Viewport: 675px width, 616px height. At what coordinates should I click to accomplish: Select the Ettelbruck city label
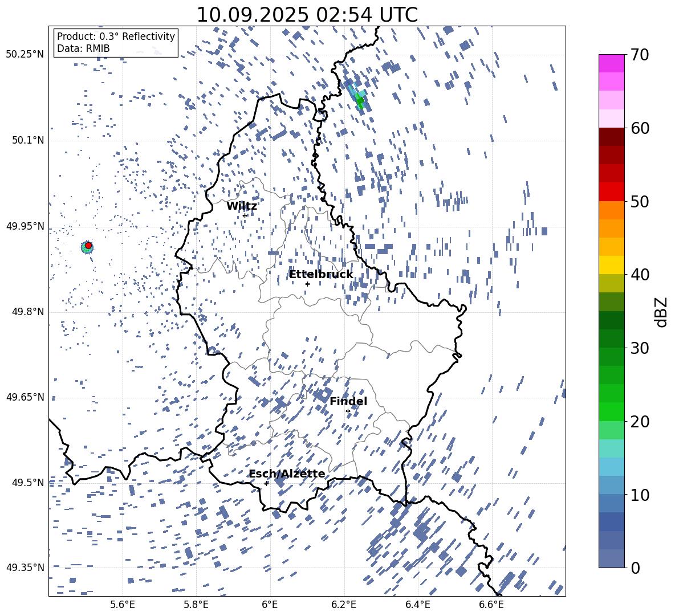point(321,275)
